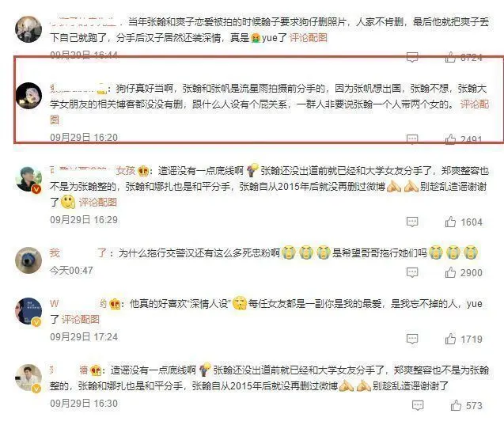Image resolution: width=504 pixels, height=425 pixels.
Task: Reply to the comment posted 09月29日 16:30
Action: [x=418, y=405]
